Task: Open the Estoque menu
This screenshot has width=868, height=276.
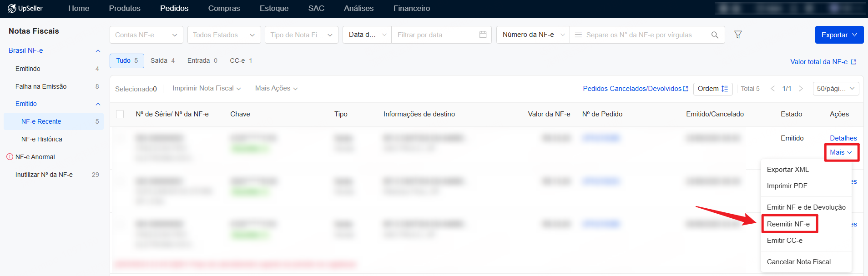Action: [274, 8]
